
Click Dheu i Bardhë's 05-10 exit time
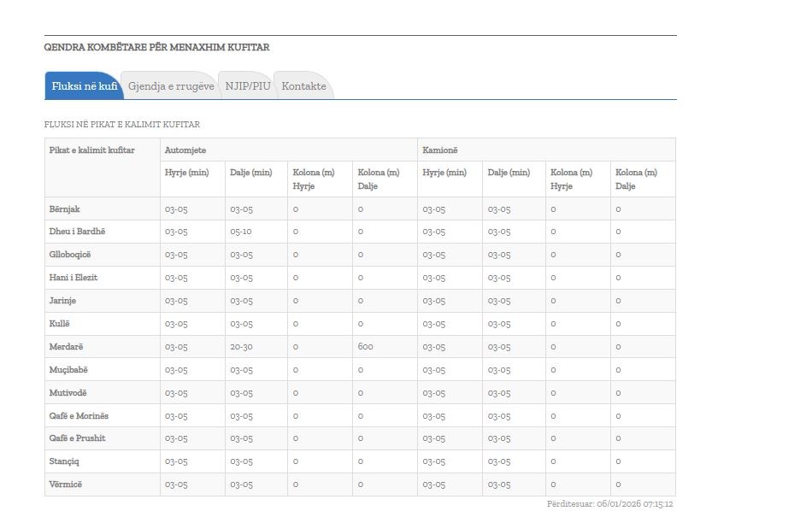click(241, 232)
